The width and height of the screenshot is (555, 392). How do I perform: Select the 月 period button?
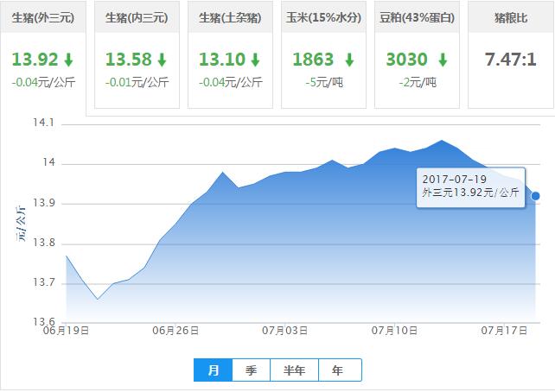pyautogui.click(x=214, y=370)
